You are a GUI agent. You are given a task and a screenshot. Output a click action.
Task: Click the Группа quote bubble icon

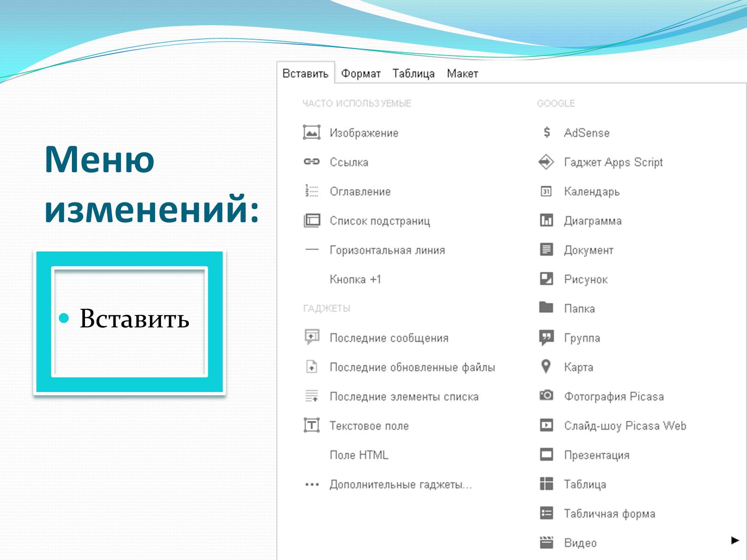[x=546, y=337]
